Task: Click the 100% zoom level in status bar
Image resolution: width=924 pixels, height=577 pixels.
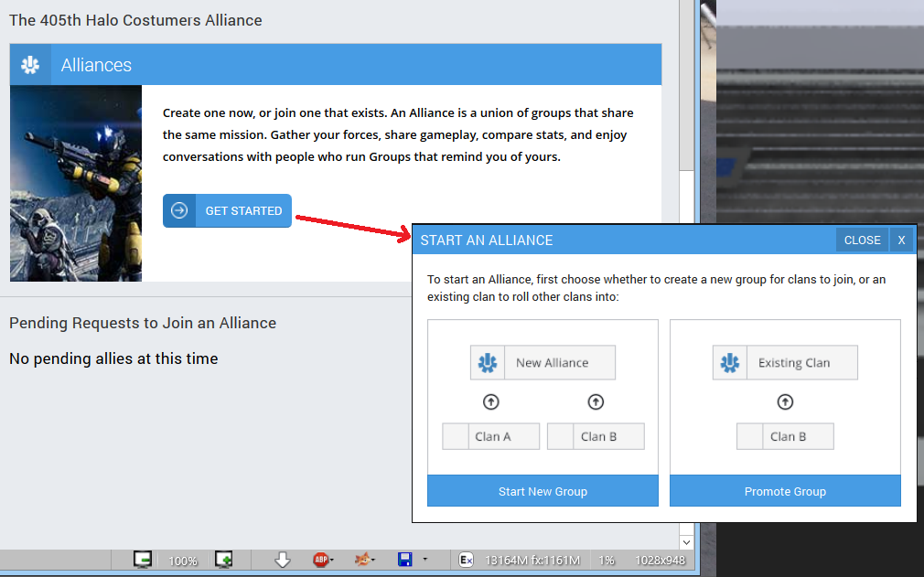Action: point(183,561)
